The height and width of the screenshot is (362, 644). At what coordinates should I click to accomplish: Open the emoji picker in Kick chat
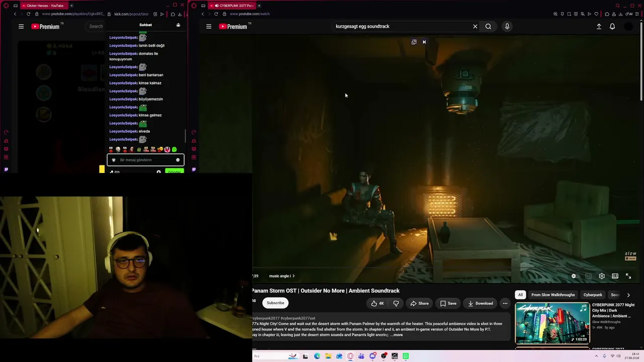(178, 160)
